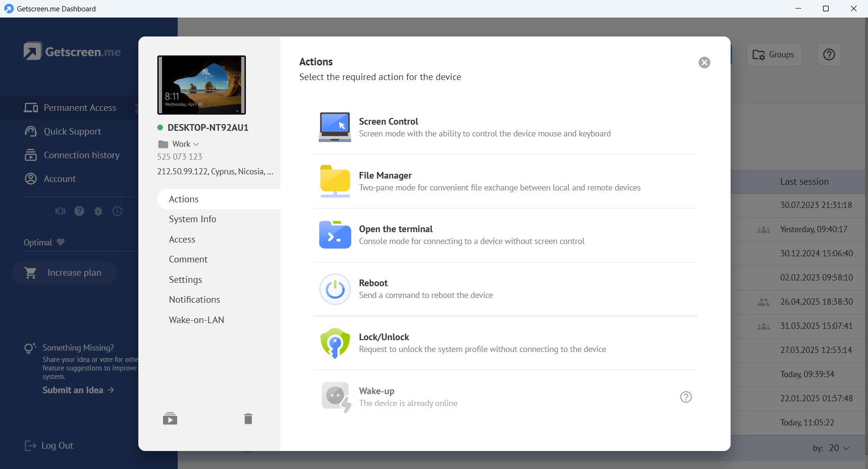Click the Open the terminal icon
Screen dimensions: 868x469
[x=335, y=235]
